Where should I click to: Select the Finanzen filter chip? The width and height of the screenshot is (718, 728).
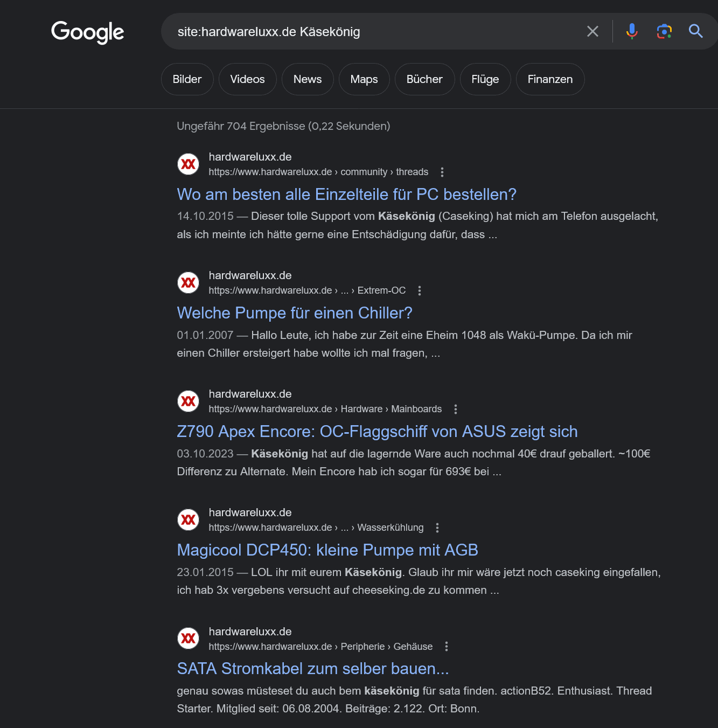click(550, 79)
